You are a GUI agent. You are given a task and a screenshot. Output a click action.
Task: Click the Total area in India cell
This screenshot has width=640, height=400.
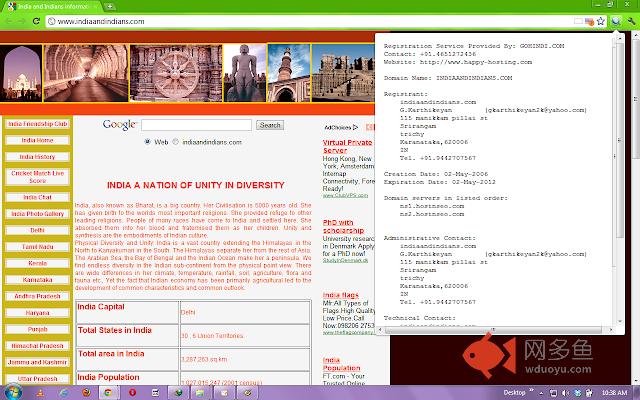pyautogui.click(x=127, y=359)
